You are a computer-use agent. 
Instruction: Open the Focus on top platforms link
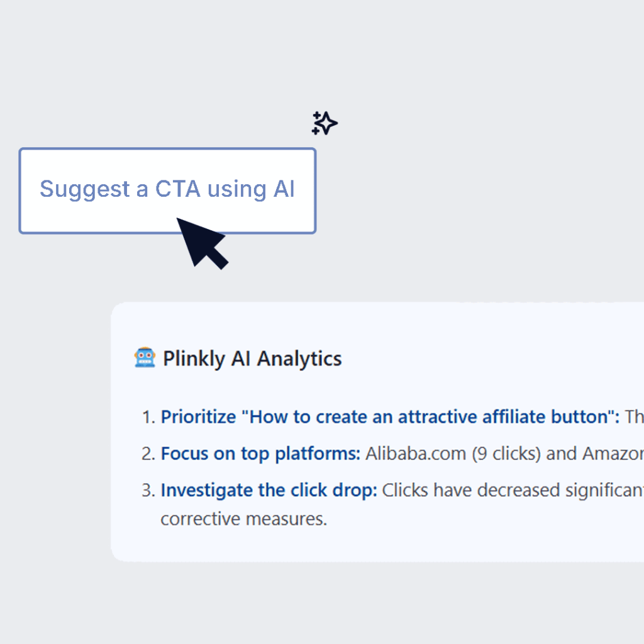(x=260, y=453)
